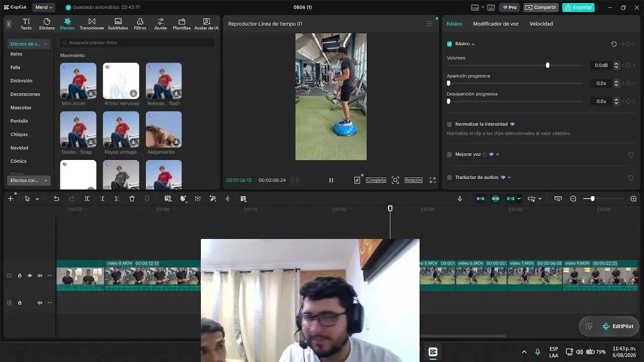
Task: Click the Exportar button
Action: 579,8
